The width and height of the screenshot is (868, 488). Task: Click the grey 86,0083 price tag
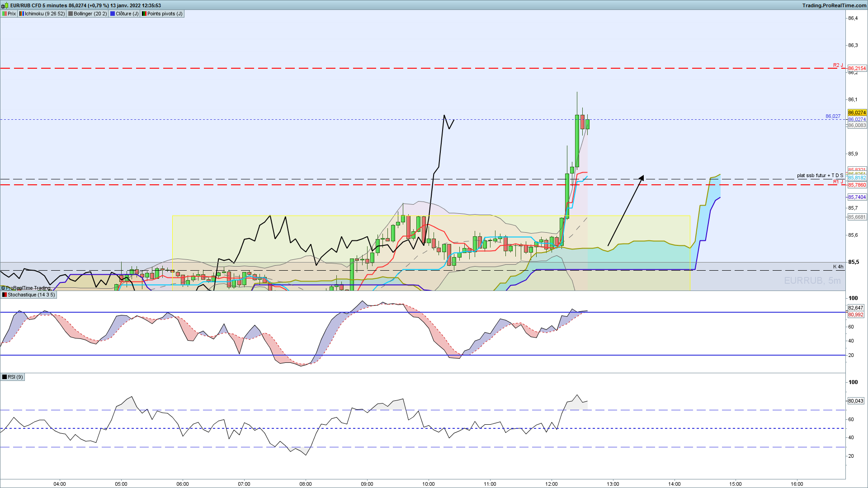coord(857,125)
